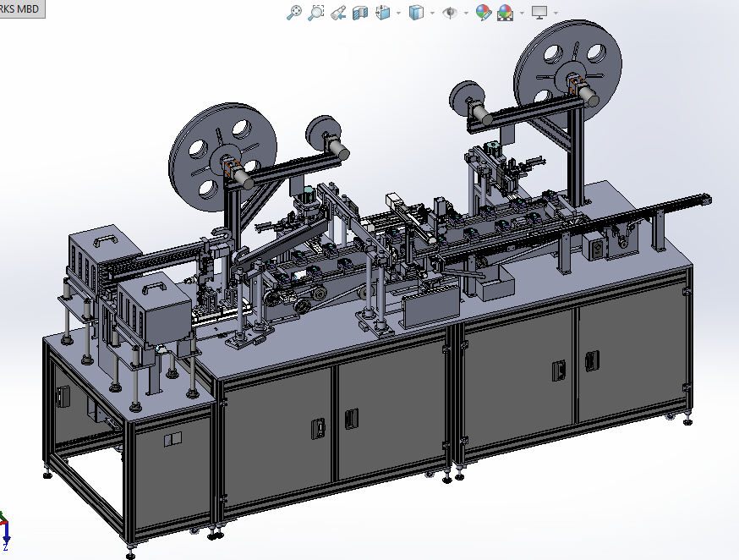
Task: Click Hide/Show Items eye icon
Action: 450,13
